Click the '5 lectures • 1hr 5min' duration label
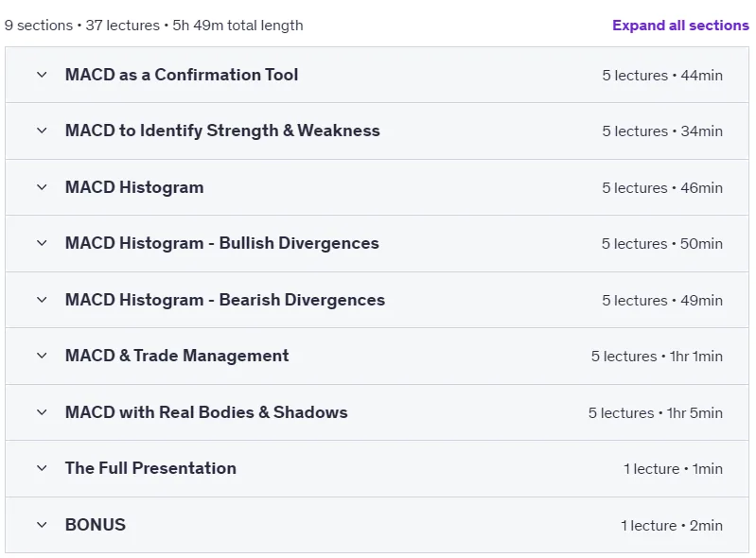Screen dimensions: 756x558 [656, 413]
